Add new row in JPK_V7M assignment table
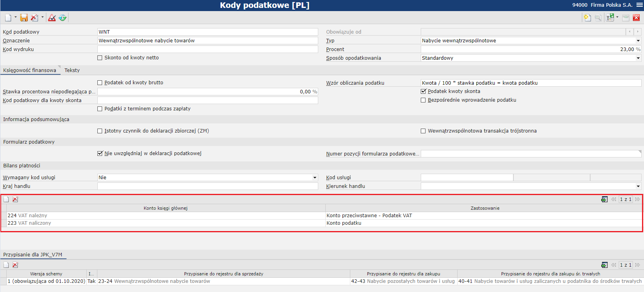Screen dimensions: 644x292 coord(6,265)
